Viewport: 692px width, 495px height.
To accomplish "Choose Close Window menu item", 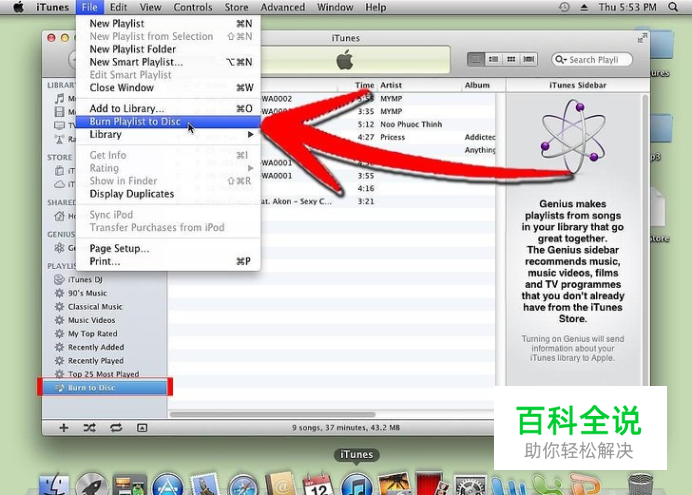I will click(x=168, y=87).
